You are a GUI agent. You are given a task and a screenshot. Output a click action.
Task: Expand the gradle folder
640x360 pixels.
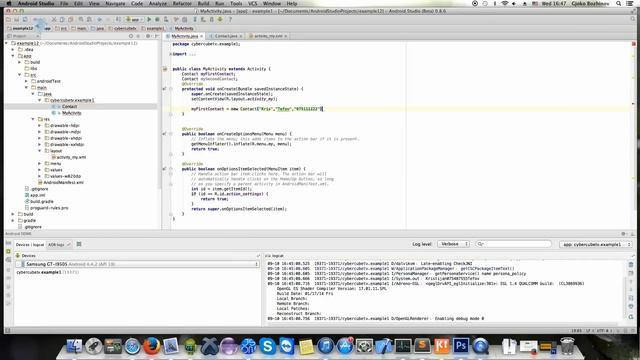[x=13, y=220]
